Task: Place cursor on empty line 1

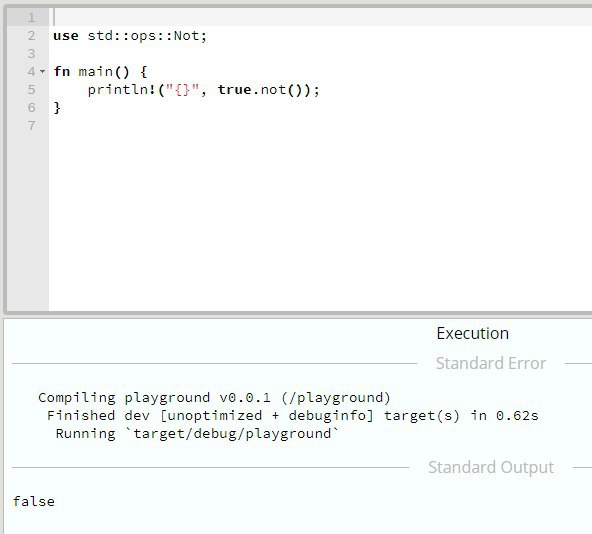Action: click(320, 17)
